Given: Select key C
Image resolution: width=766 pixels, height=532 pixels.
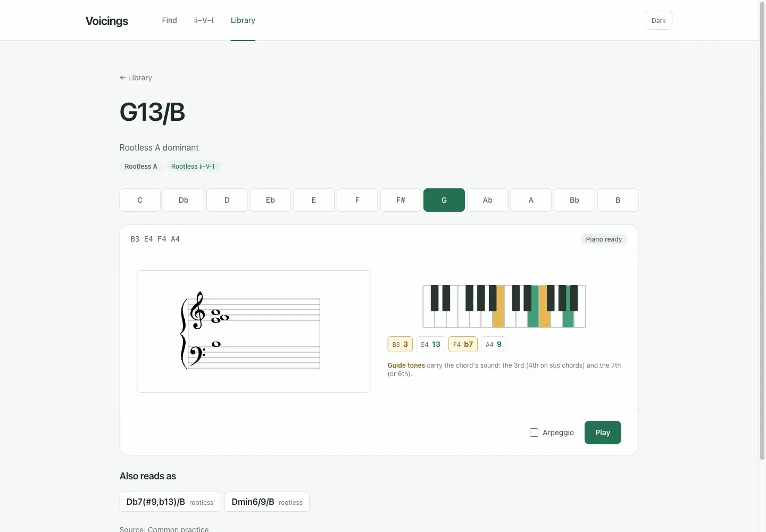Looking at the screenshot, I should pyautogui.click(x=140, y=200).
